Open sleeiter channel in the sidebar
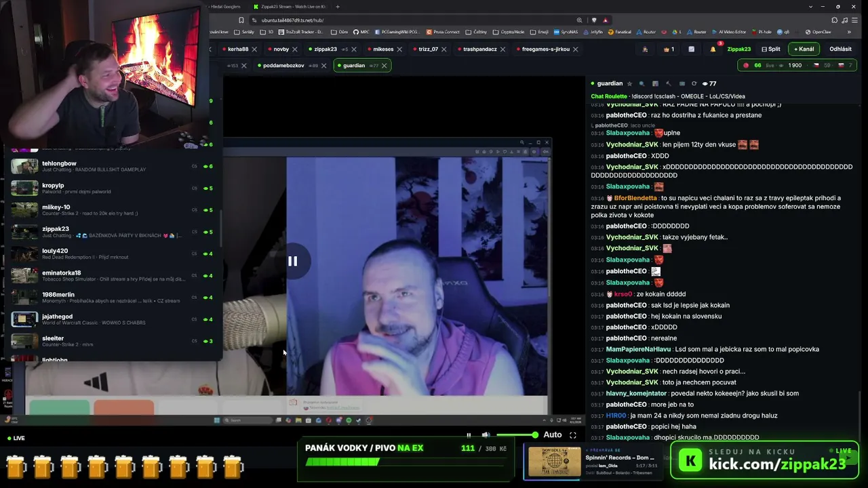The width and height of the screenshot is (868, 488). (113, 341)
